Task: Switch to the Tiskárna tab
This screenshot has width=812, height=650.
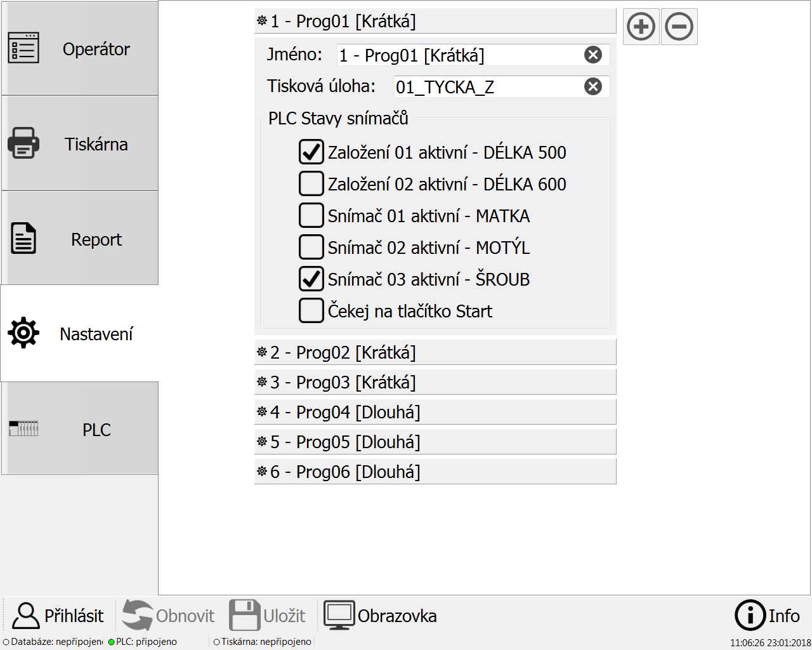Action: (x=79, y=143)
